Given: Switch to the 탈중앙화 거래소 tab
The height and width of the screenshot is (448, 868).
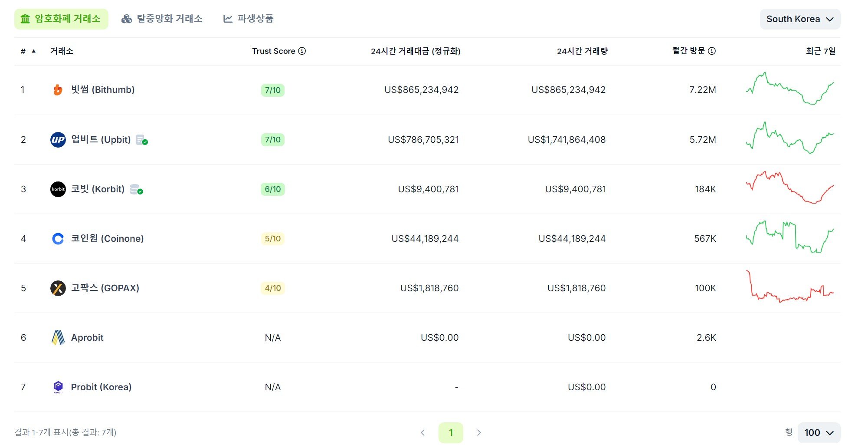Looking at the screenshot, I should 162,19.
